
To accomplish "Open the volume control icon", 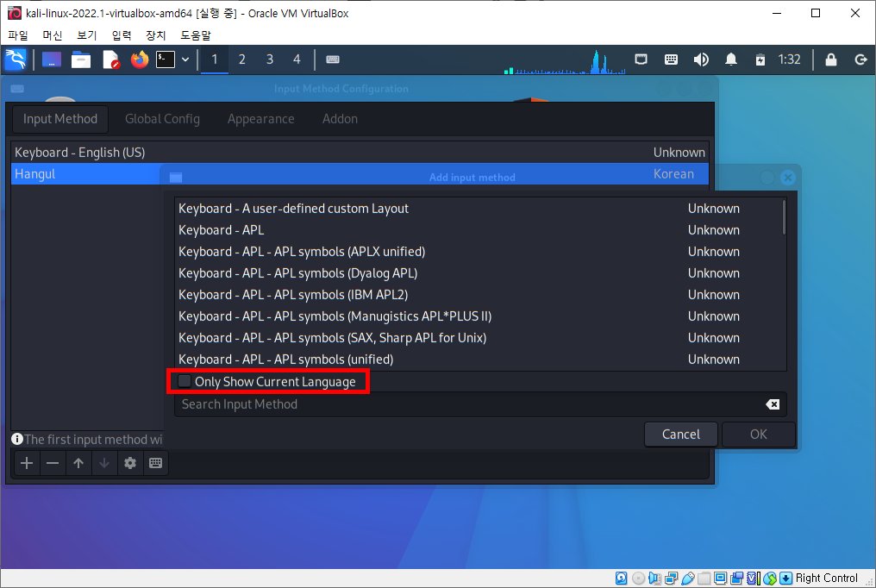I will click(701, 59).
